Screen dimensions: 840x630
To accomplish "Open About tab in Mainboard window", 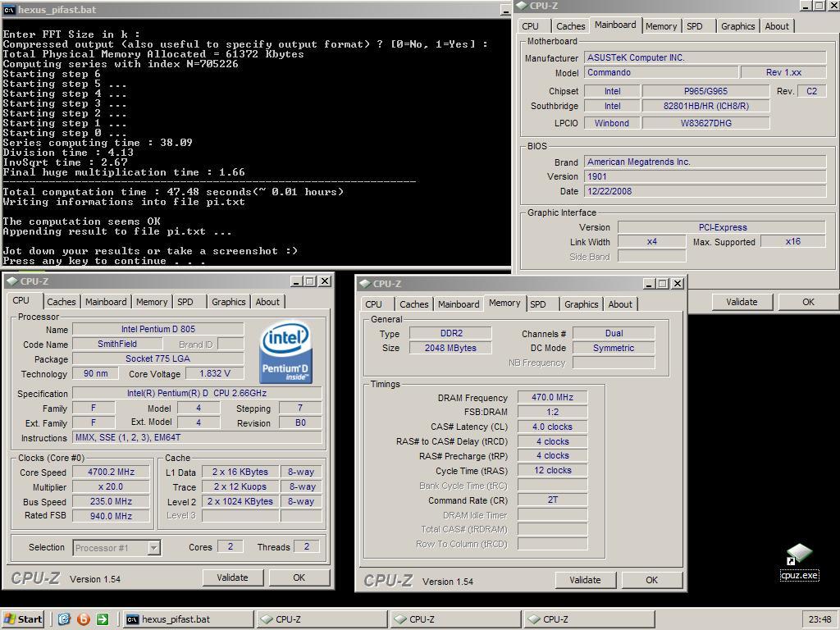I will point(776,26).
